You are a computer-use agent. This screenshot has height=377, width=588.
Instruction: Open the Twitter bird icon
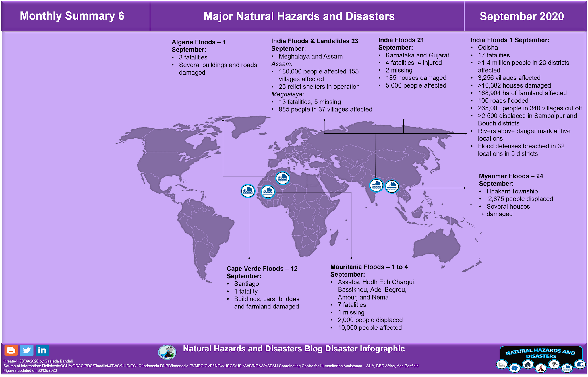(x=27, y=350)
